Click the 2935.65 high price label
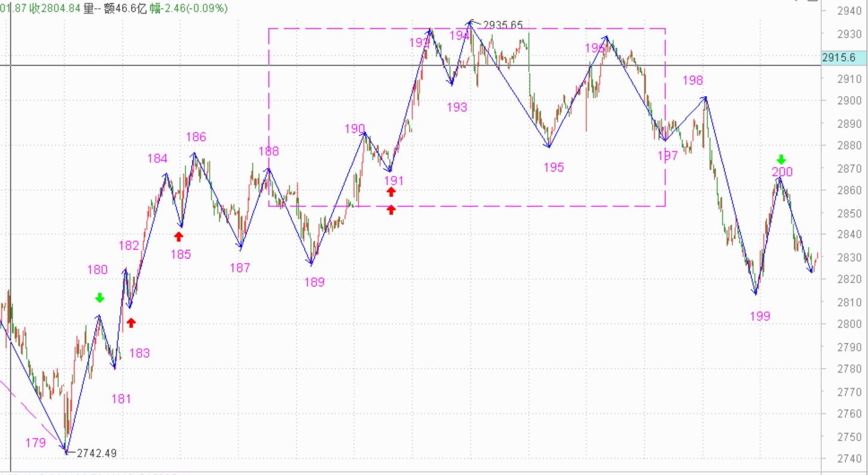The image size is (868, 475). pos(503,25)
